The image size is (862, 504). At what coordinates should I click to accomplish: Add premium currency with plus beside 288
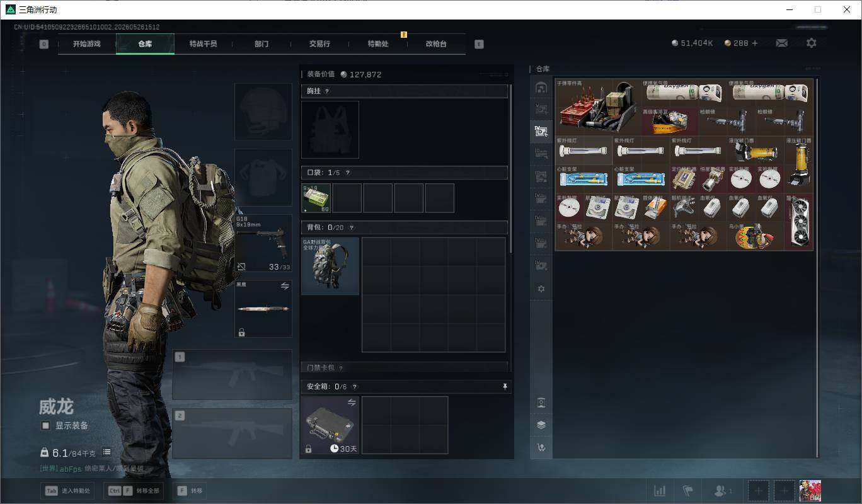click(755, 43)
